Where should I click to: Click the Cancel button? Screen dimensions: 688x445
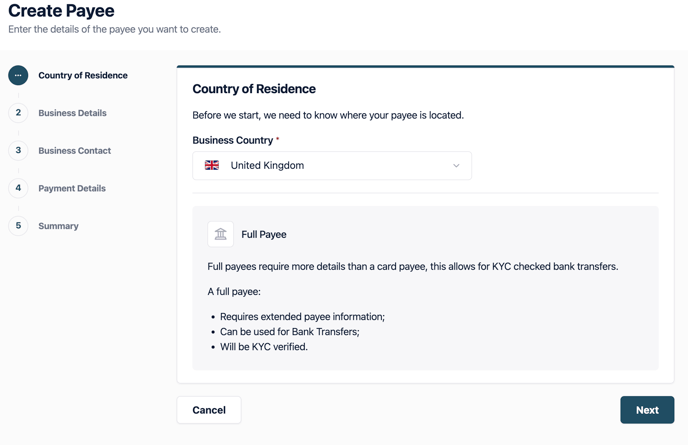pos(209,410)
